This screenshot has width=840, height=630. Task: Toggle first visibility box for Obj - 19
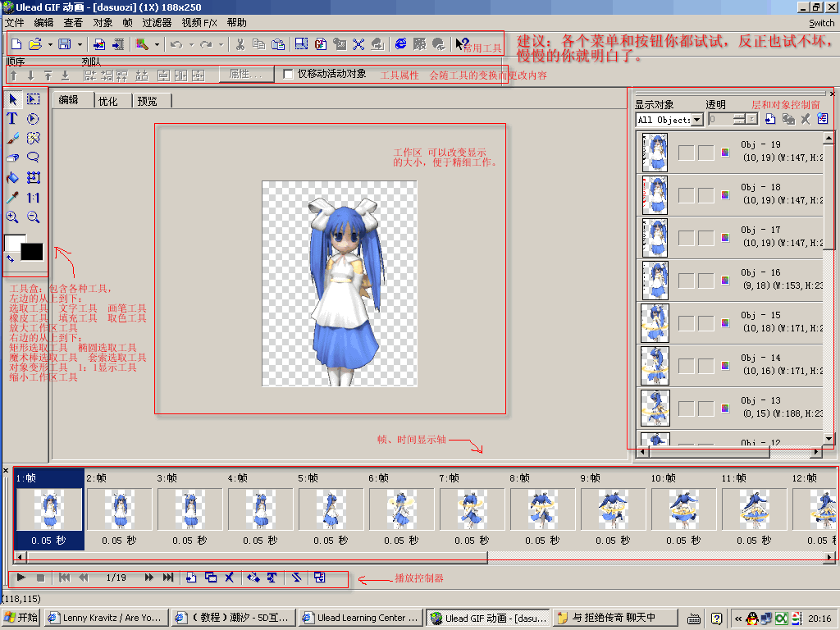(687, 153)
